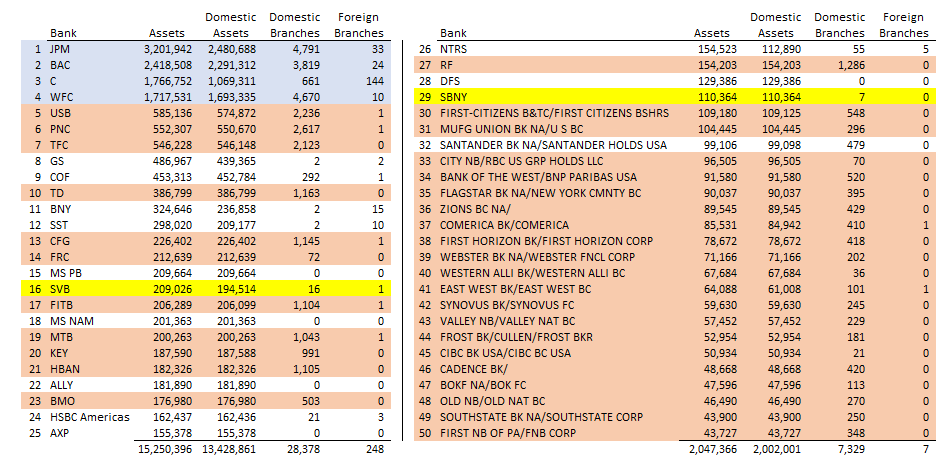Viewport: 950px width, 465px height.
Task: Select WFC domestic branches 4,670
Action: click(x=305, y=97)
